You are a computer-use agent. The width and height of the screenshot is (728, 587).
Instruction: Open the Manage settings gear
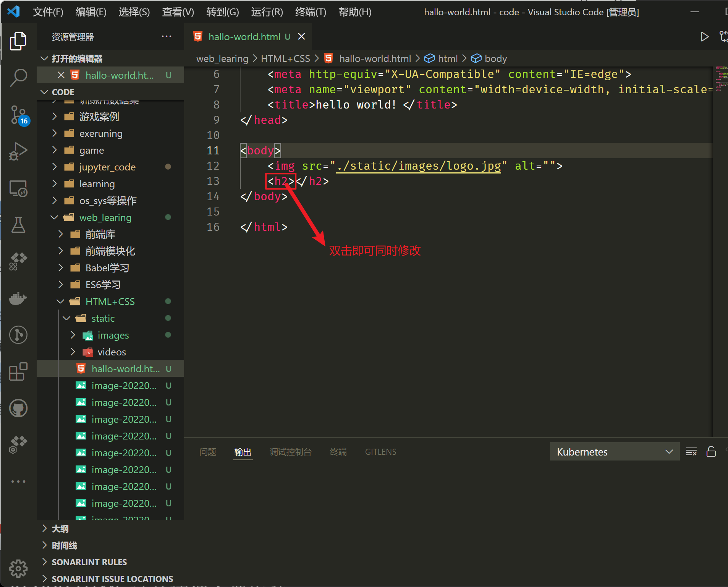click(18, 569)
